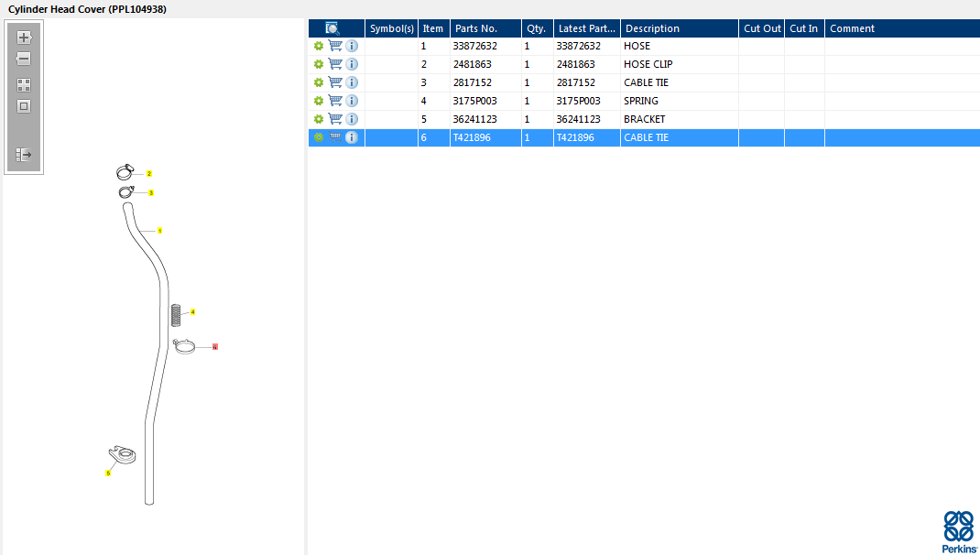This screenshot has height=555, width=980.
Task: Zoom in on the diagram with plus icon
Action: 24,38
